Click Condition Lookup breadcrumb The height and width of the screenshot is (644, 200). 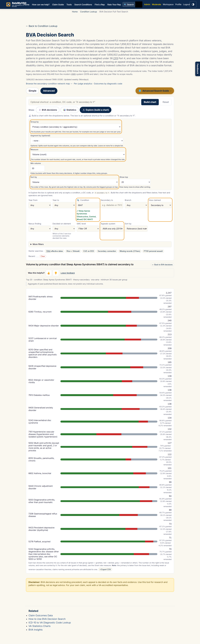pos(88,12)
